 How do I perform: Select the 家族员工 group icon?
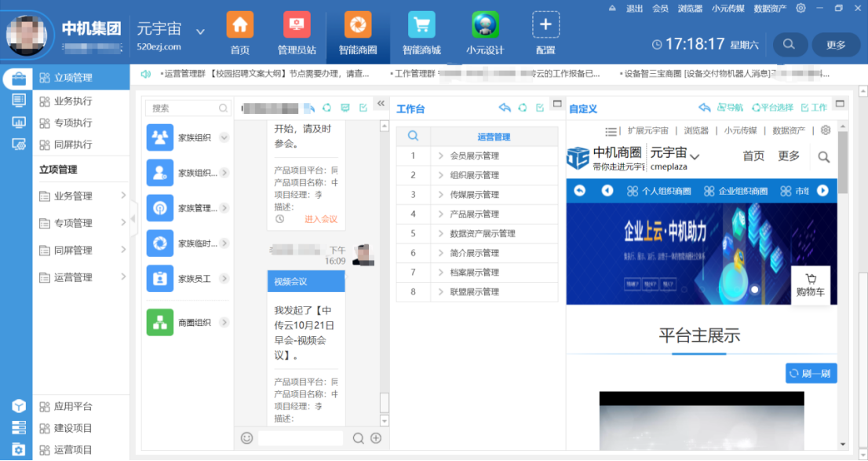pyautogui.click(x=160, y=278)
